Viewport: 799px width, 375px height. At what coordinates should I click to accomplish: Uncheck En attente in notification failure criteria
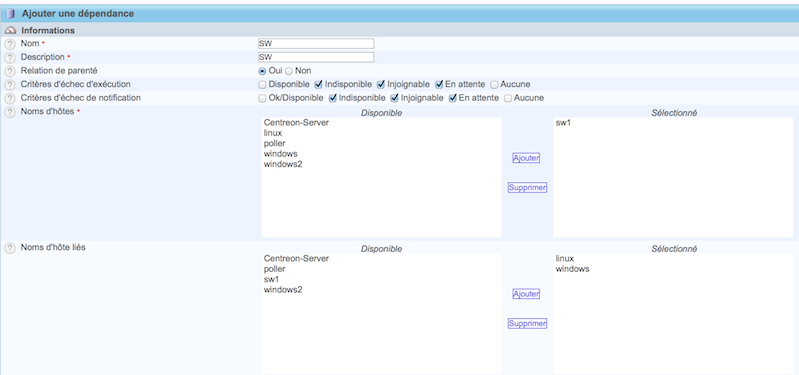point(452,98)
